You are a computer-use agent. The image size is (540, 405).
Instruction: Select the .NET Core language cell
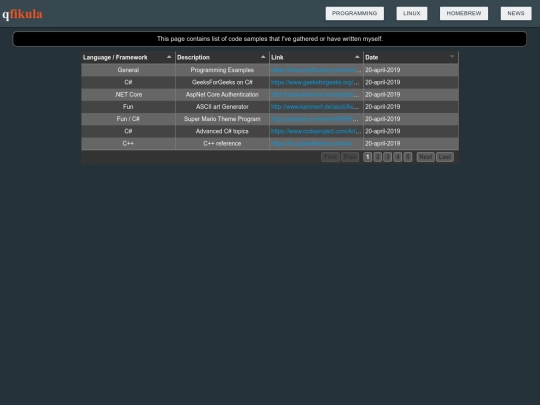point(128,94)
